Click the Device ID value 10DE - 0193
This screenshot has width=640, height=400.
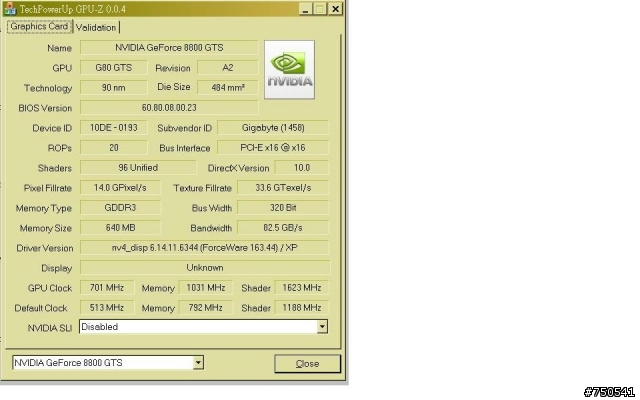113,128
